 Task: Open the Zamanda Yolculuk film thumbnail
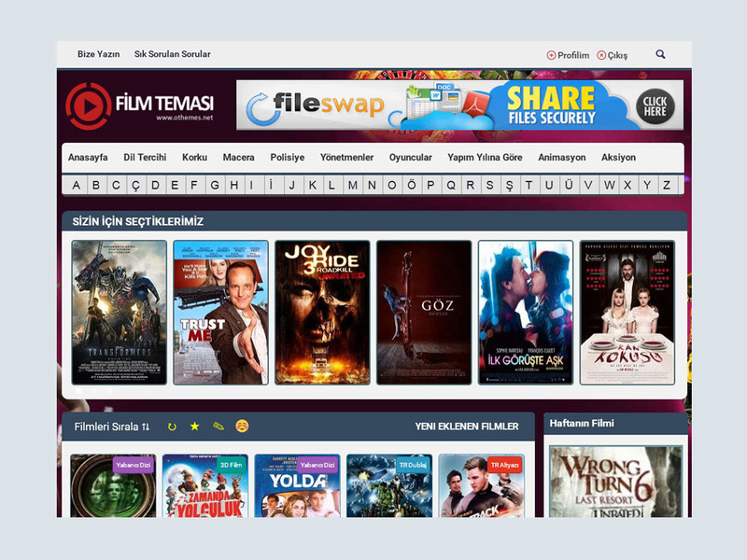coord(205,485)
